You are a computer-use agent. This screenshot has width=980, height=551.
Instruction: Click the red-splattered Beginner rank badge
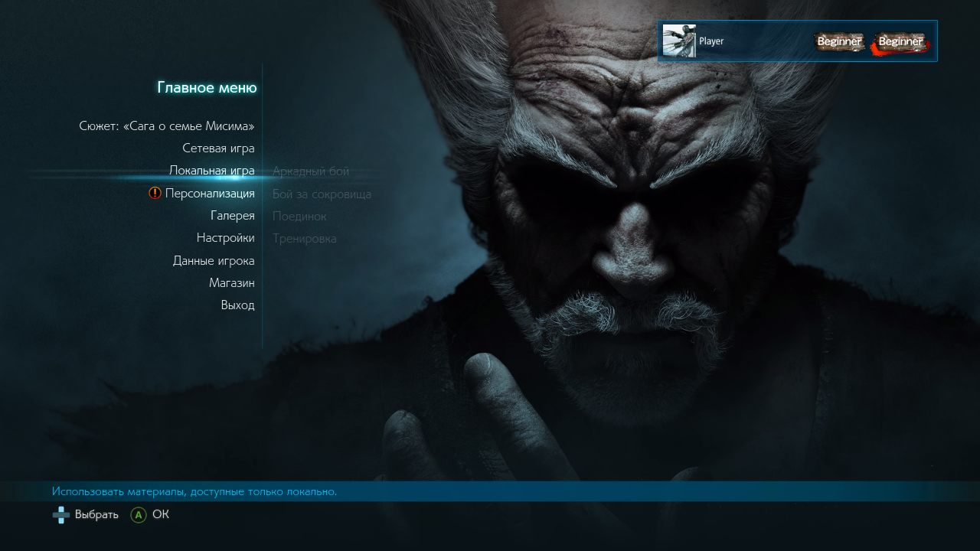point(900,41)
